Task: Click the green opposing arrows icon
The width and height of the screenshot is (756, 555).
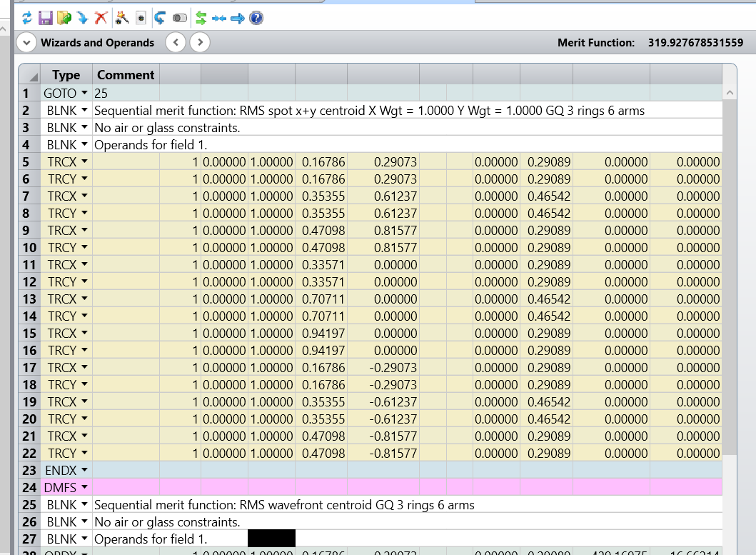Action: pyautogui.click(x=201, y=19)
